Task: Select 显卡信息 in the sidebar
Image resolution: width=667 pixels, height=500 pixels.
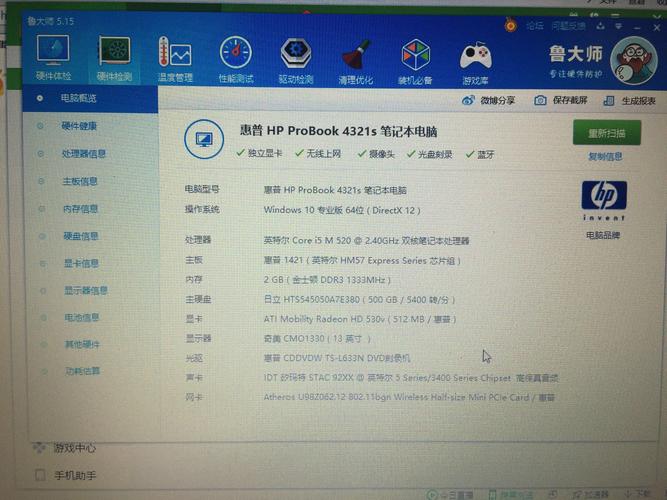Action: pyautogui.click(x=81, y=263)
